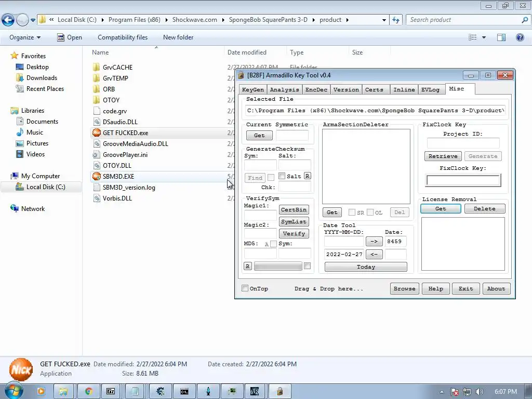Expand the breadcrumb arrow after product
This screenshot has width=532, height=399.
point(348,20)
